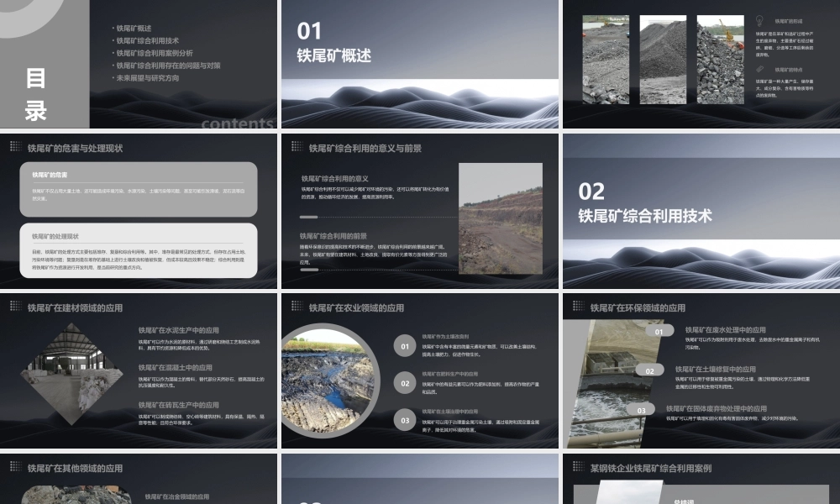Click the 03 pill badge beside 铁尾矿在固体废弃物处理中的应用
840x504 pixels.
[641, 410]
